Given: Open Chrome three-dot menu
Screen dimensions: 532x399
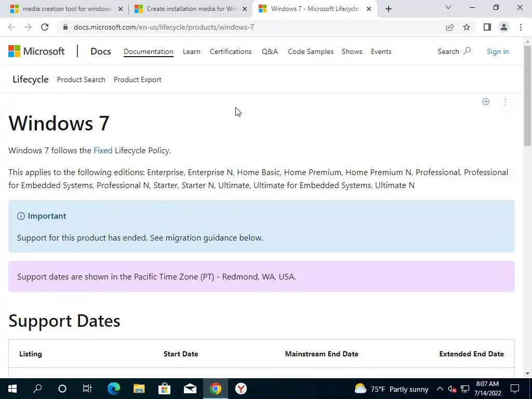Looking at the screenshot, I should (521, 27).
